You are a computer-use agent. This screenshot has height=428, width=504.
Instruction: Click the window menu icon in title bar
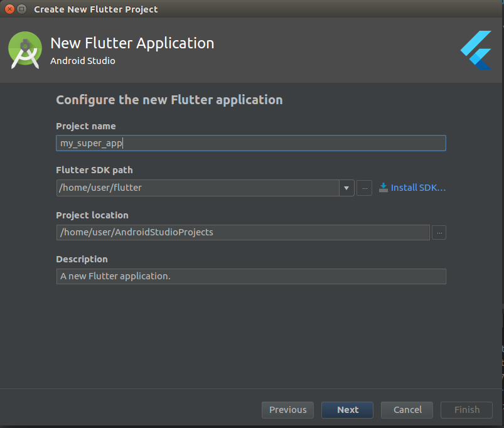tap(21, 9)
